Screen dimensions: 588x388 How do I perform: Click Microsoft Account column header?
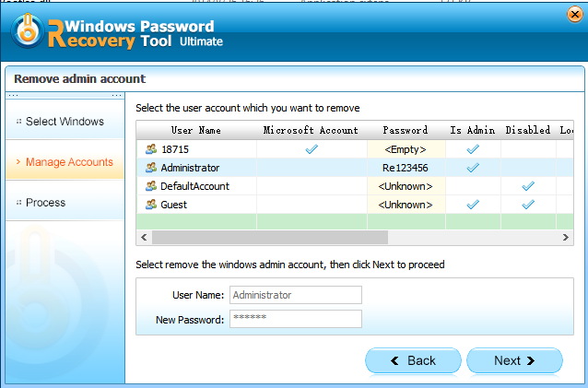coord(312,130)
